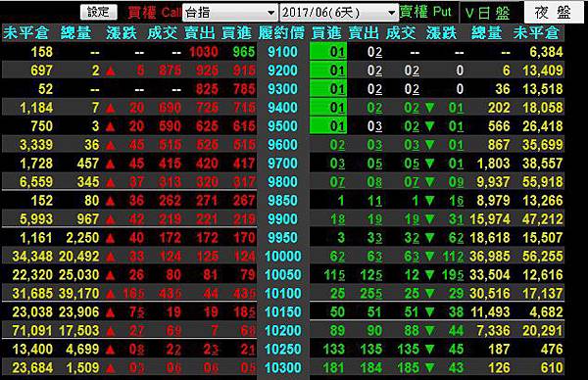588x380 pixels.
Task: Click put open interest 13,409
Action: coord(543,71)
